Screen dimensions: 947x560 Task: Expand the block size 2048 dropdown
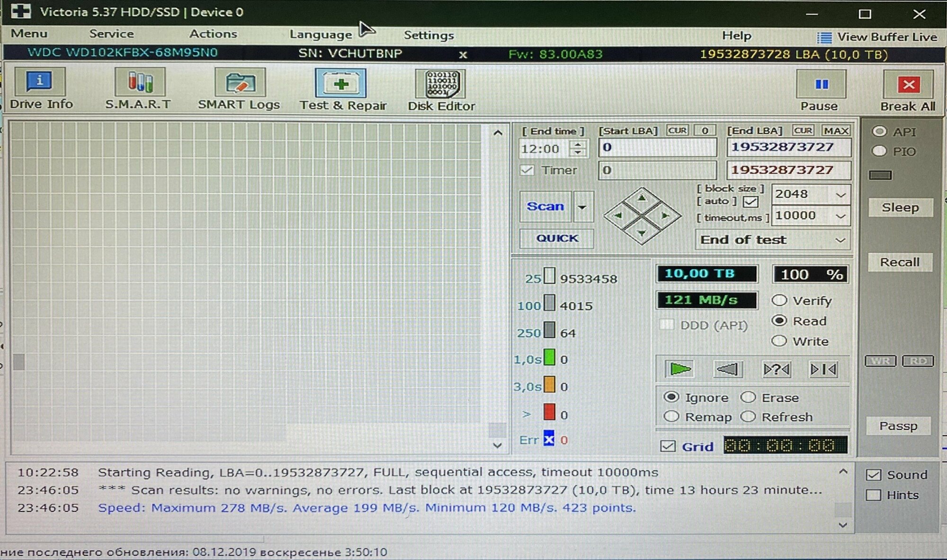[x=840, y=195]
